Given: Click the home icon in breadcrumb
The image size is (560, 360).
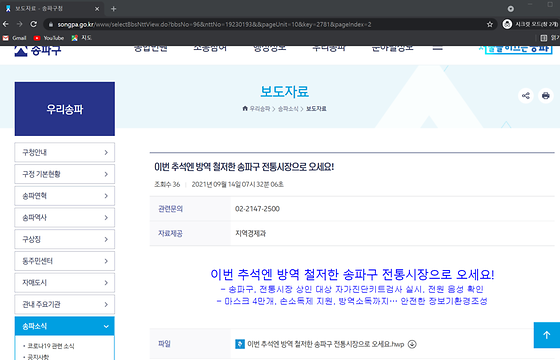Looking at the screenshot, I should click(245, 108).
